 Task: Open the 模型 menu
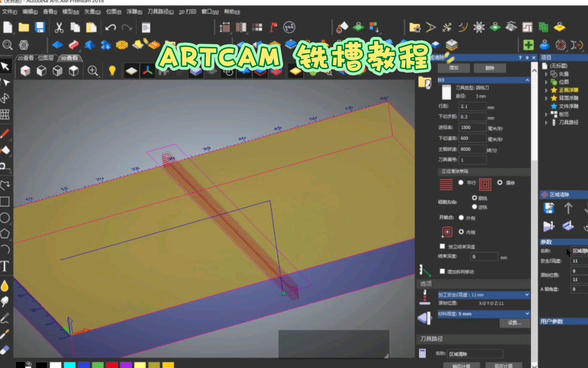point(70,12)
